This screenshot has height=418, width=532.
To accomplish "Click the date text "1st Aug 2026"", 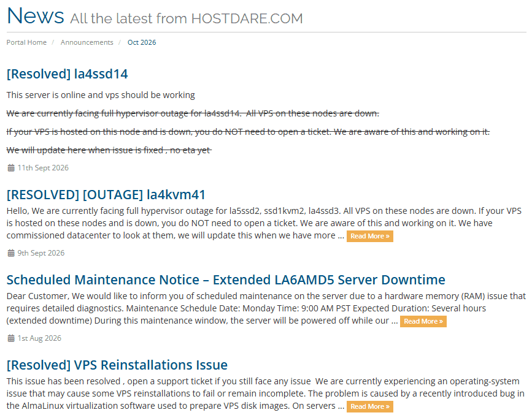I will (x=39, y=338).
